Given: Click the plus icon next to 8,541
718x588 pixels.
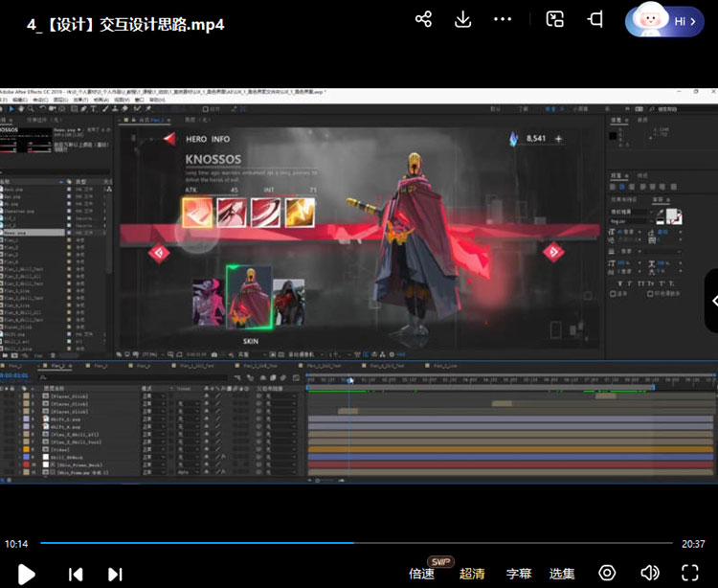Looking at the screenshot, I should (558, 138).
